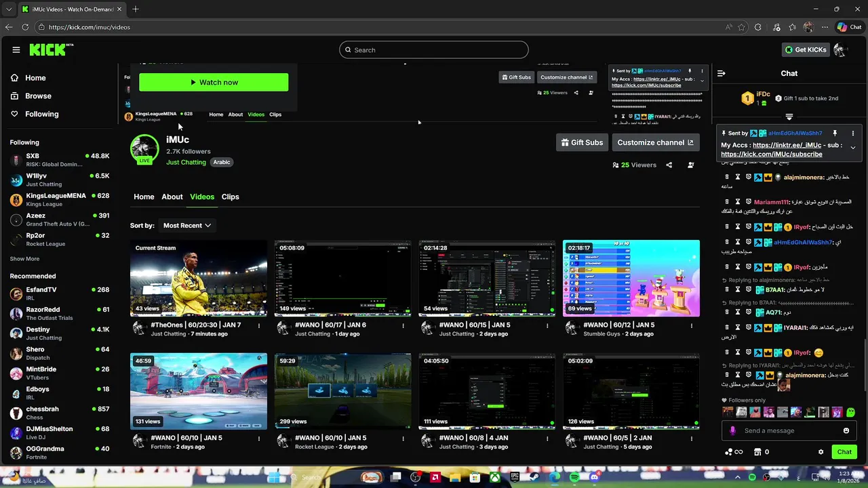Switch to the Home channel tab
The height and width of the screenshot is (488, 868).
click(144, 197)
